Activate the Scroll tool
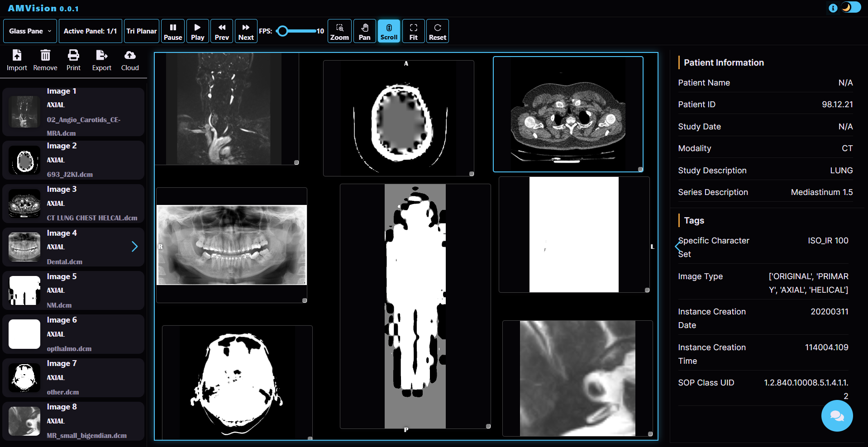Image resolution: width=868 pixels, height=447 pixels. coord(389,31)
